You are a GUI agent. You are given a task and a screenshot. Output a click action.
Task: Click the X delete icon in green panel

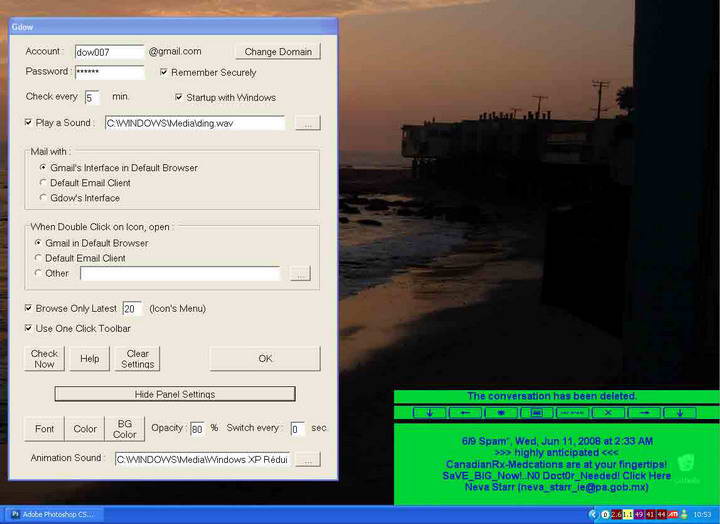(608, 412)
